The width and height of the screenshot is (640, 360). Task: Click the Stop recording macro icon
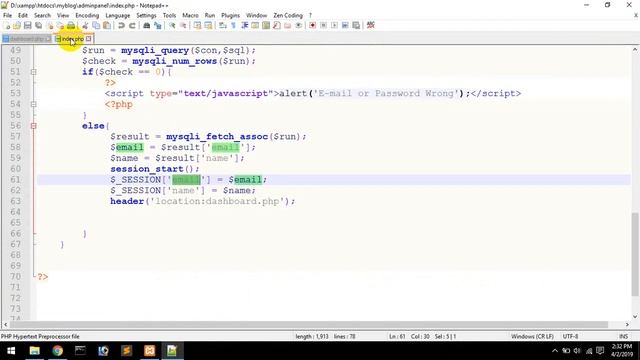pos(323,25)
